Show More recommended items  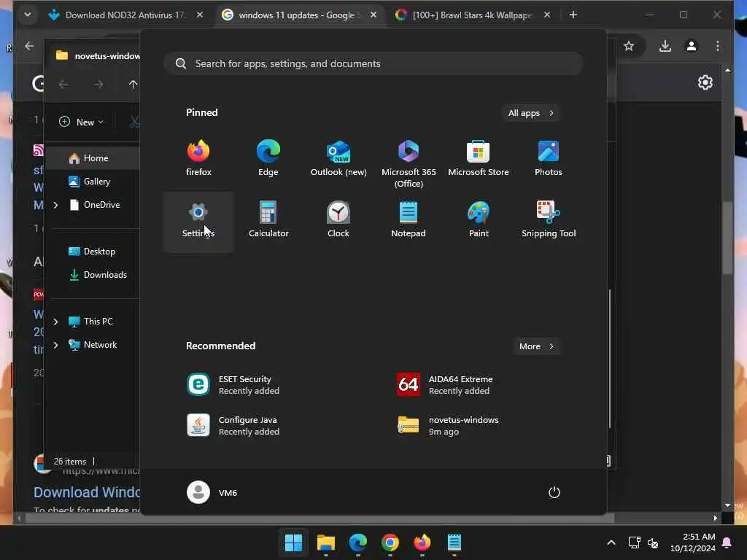pyautogui.click(x=536, y=346)
